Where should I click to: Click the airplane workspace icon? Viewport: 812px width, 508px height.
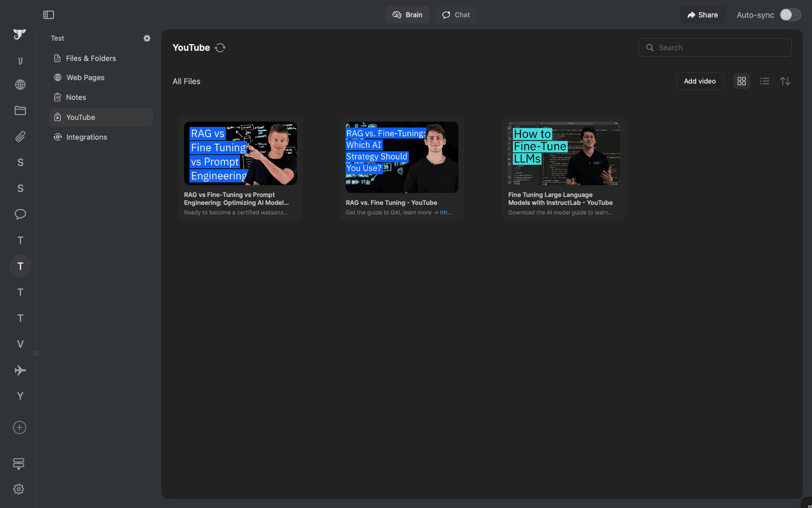19,370
